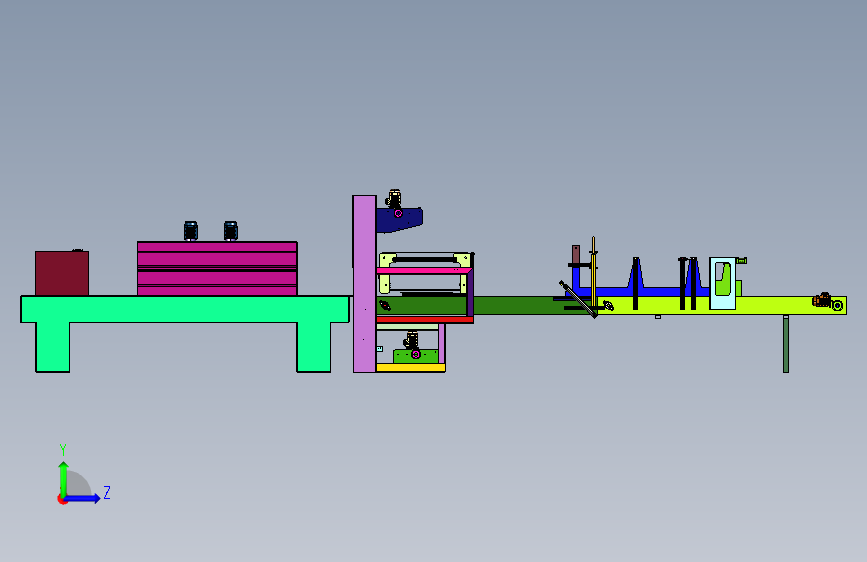Click the red origin point of the triad
This screenshot has height=562, width=867.
[x=62, y=499]
